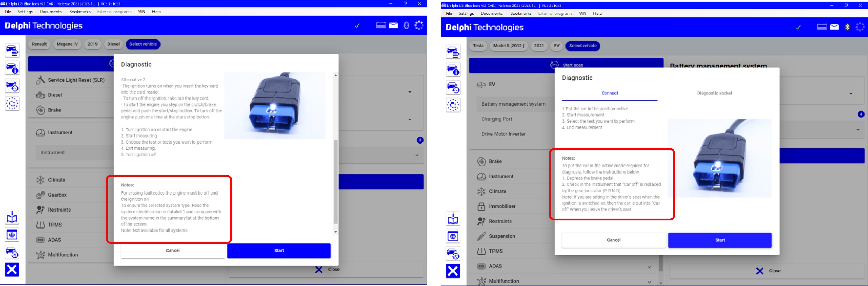
Task: Open vehicle history sidebar icon in Renault window
Action: (x=12, y=86)
